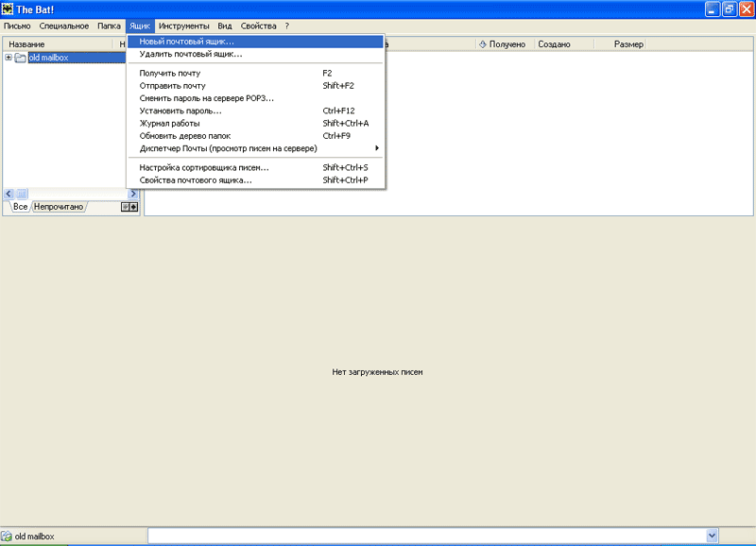This screenshot has height=546, width=756.
Task: Close The Bat! window
Action: (x=747, y=9)
